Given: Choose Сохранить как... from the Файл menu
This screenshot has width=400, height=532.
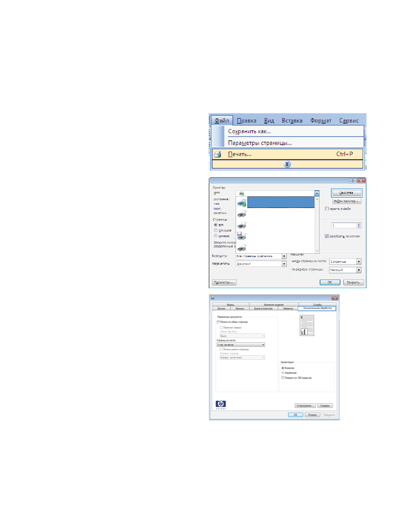Looking at the screenshot, I should click(249, 132).
